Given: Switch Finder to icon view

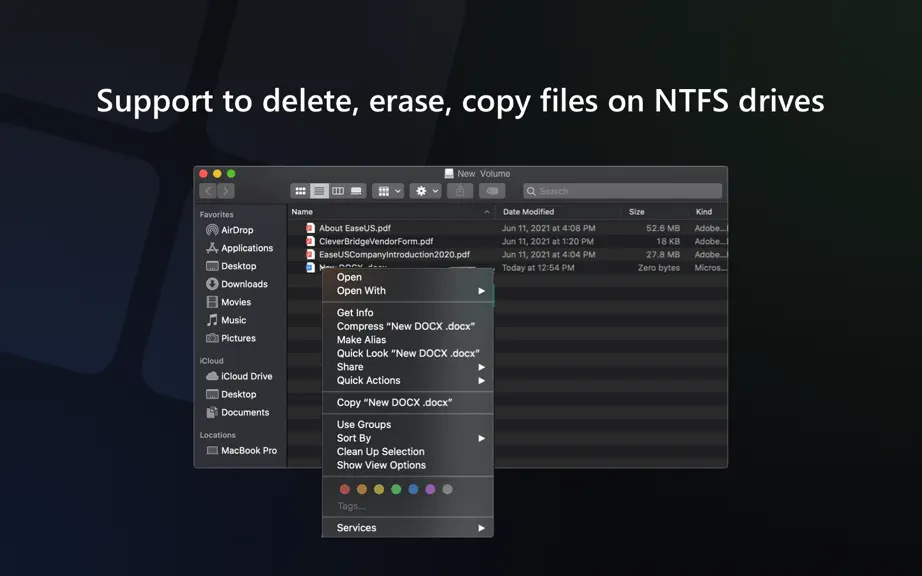Looking at the screenshot, I should pyautogui.click(x=300, y=191).
